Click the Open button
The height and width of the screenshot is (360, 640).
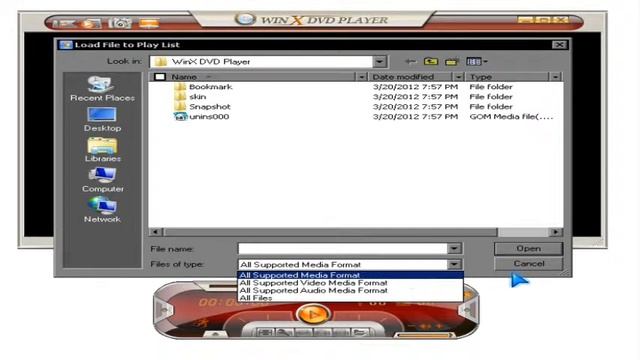(529, 249)
